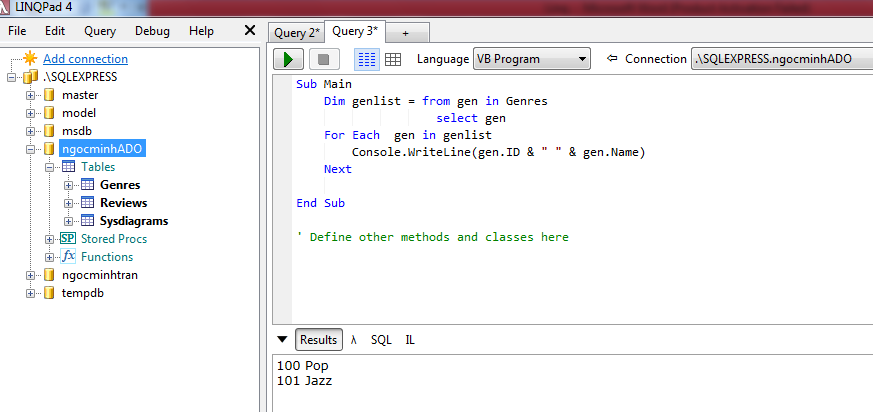
Task: Click the Sysdiagrams table icon
Action: pyautogui.click(x=87, y=220)
